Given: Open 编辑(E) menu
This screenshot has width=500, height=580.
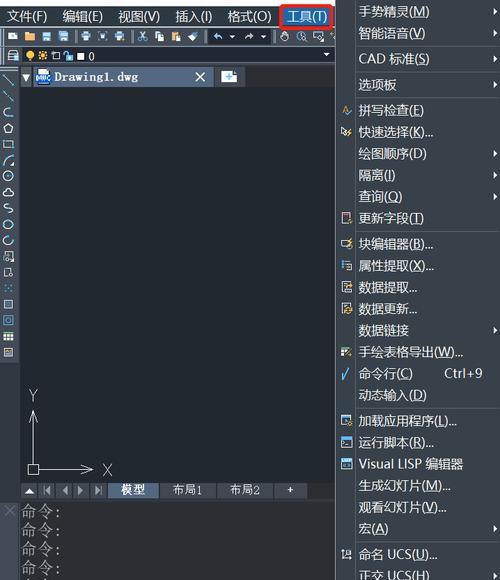Looking at the screenshot, I should pos(82,16).
